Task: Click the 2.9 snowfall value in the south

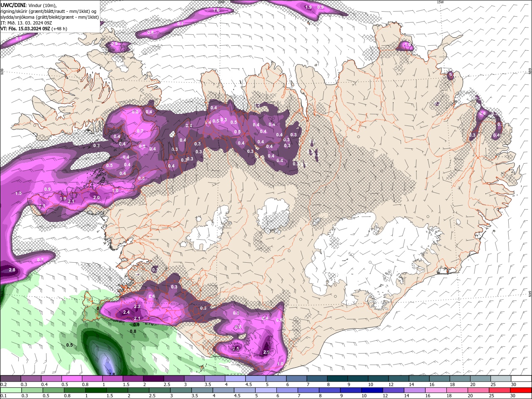Action: 267,352
